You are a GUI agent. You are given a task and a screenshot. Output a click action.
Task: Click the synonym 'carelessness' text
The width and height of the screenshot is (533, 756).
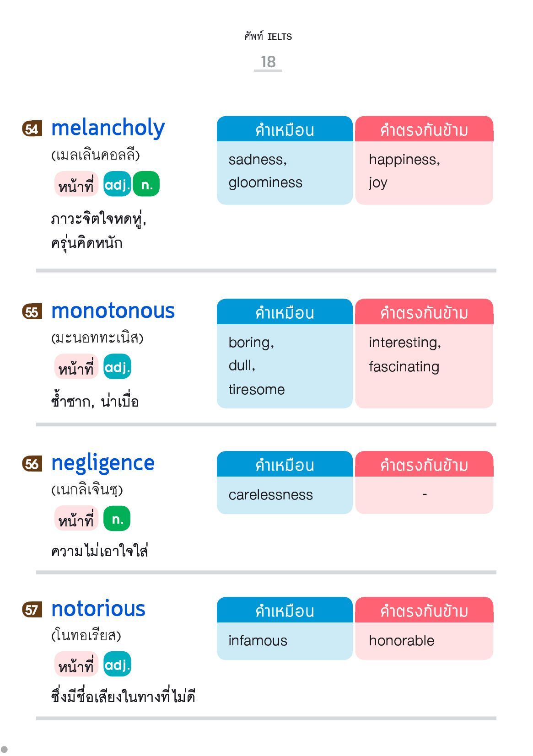[x=271, y=494]
